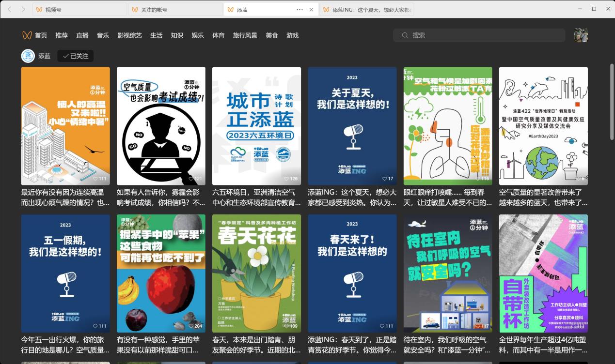
Task: Switch to the 关注的帐号 tab
Action: (175, 10)
